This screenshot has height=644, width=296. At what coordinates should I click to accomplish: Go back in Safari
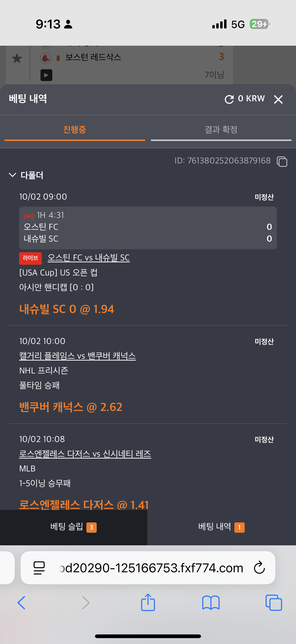(21, 602)
